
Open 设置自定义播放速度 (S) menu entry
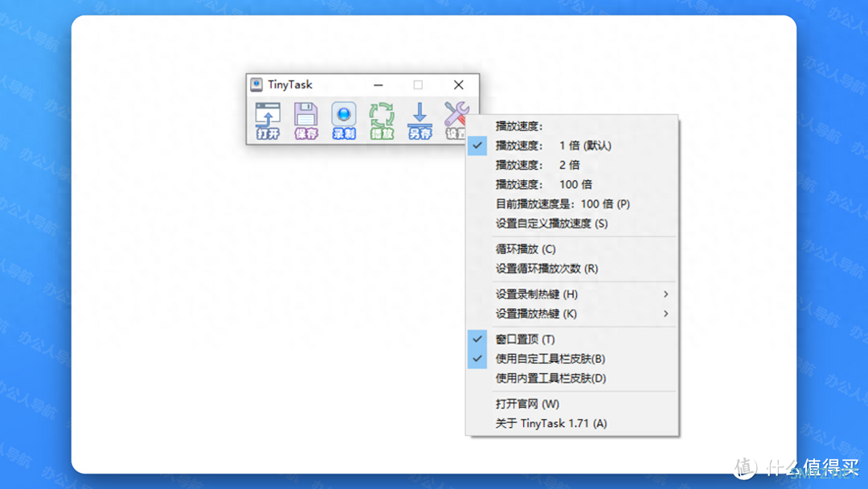(x=572, y=223)
